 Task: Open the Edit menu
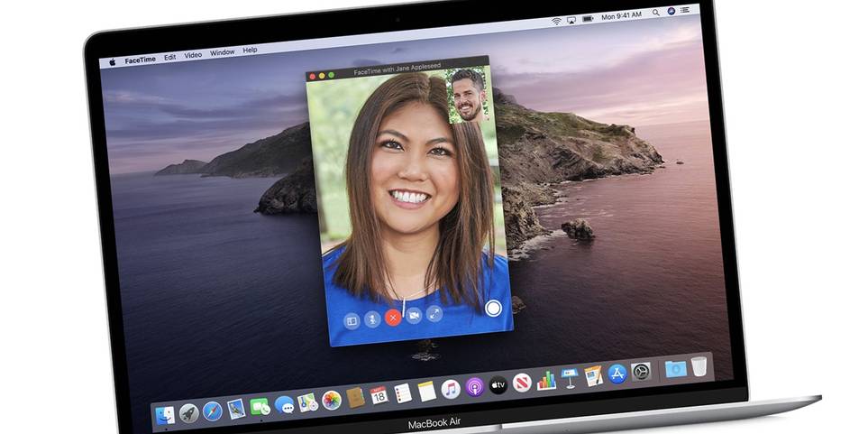[170, 57]
